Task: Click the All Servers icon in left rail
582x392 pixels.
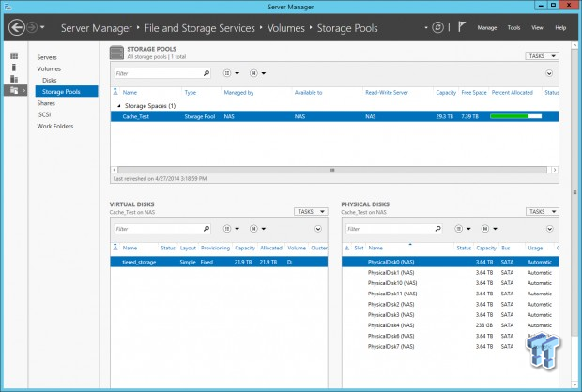Action: (x=14, y=79)
